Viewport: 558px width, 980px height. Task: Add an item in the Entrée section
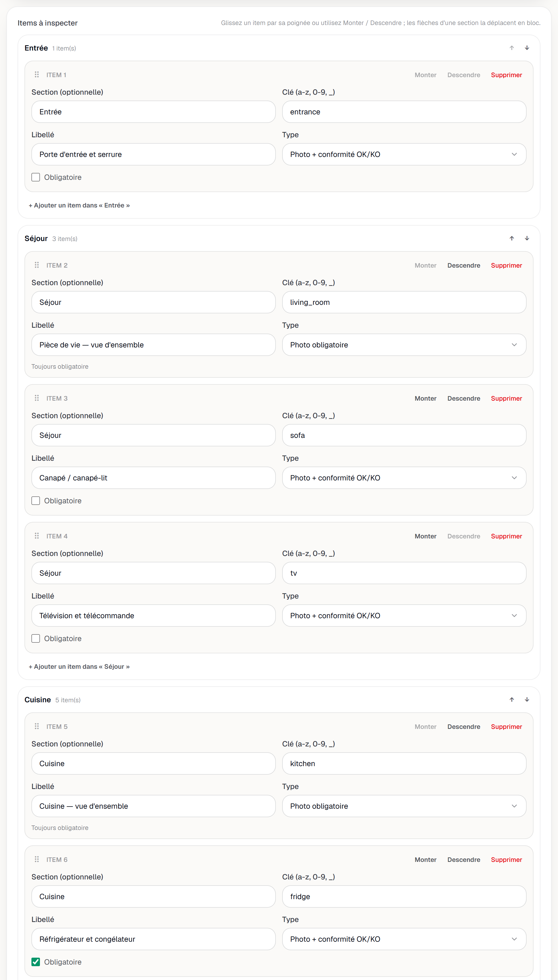[79, 205]
